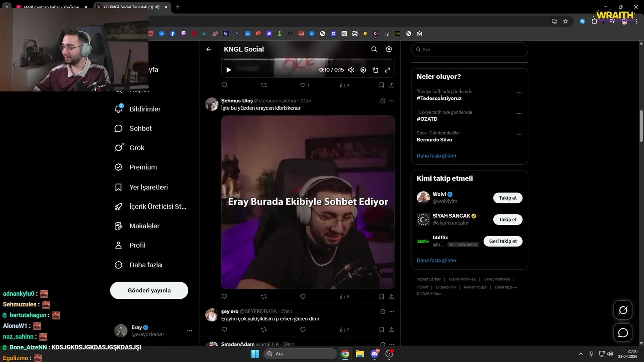The height and width of the screenshot is (362, 644).
Task: Follow back bblflix with Geri takip et
Action: click(x=503, y=241)
